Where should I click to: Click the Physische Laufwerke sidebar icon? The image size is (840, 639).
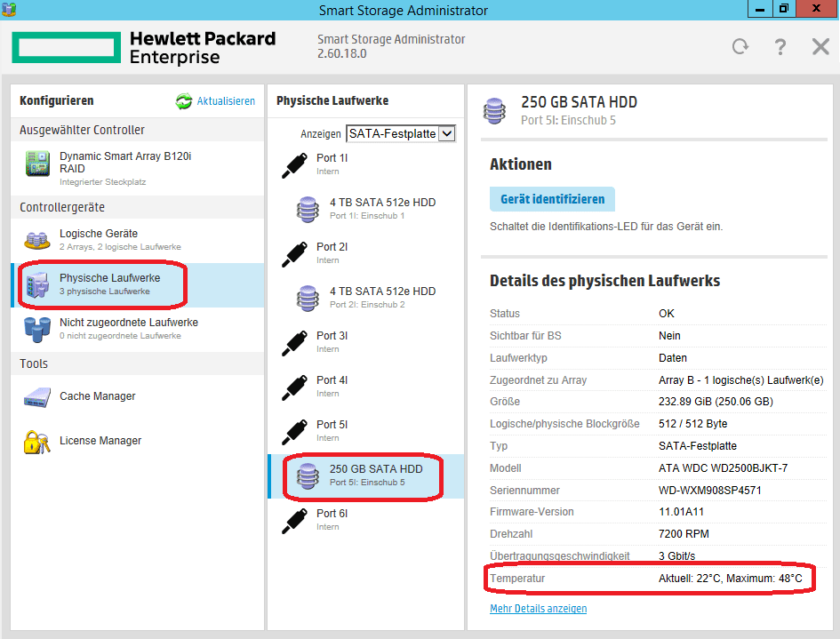37,285
